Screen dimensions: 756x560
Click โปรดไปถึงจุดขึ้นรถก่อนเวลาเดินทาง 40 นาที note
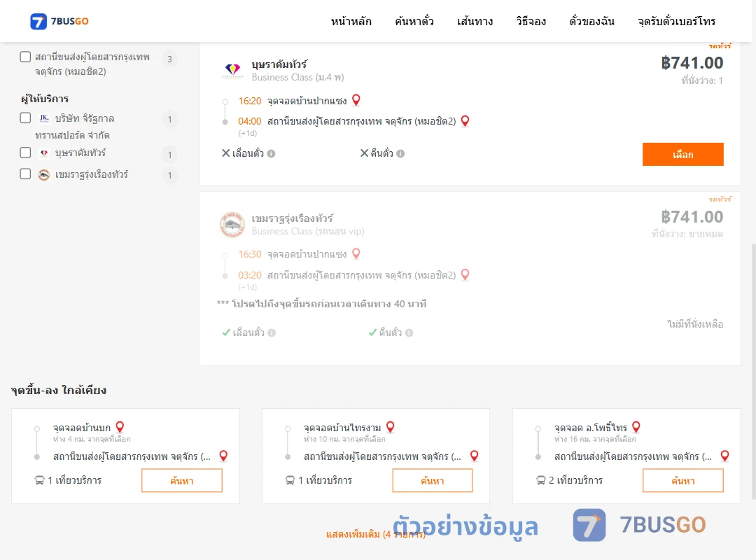(x=321, y=304)
